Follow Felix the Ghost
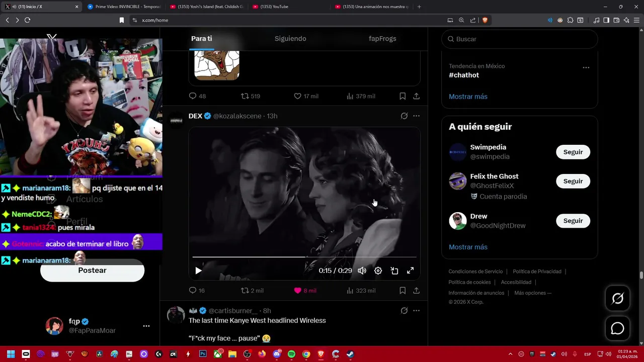The width and height of the screenshot is (644, 362). pos(573,181)
